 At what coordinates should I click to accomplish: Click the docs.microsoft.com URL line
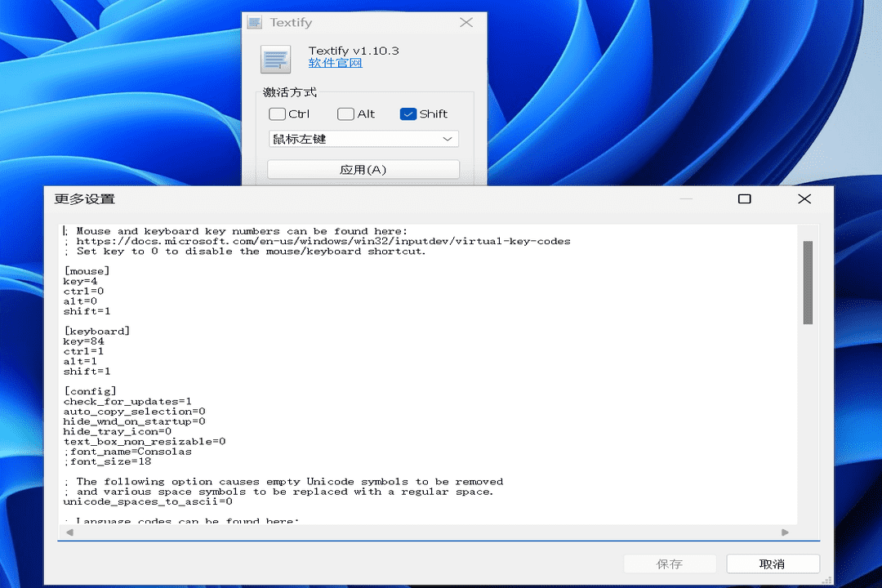click(x=317, y=242)
